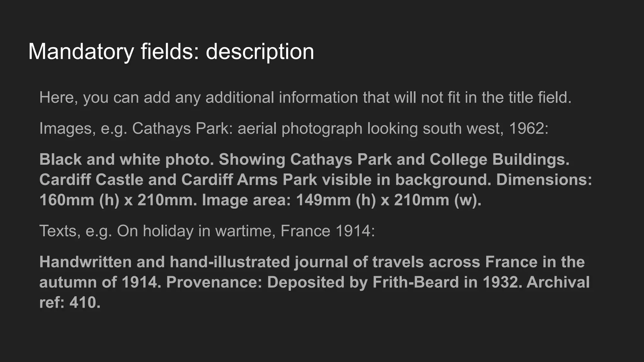Click the 'College Buildings.' phrase
Image resolution: width=644 pixels, height=362 pixels.
(x=499, y=159)
